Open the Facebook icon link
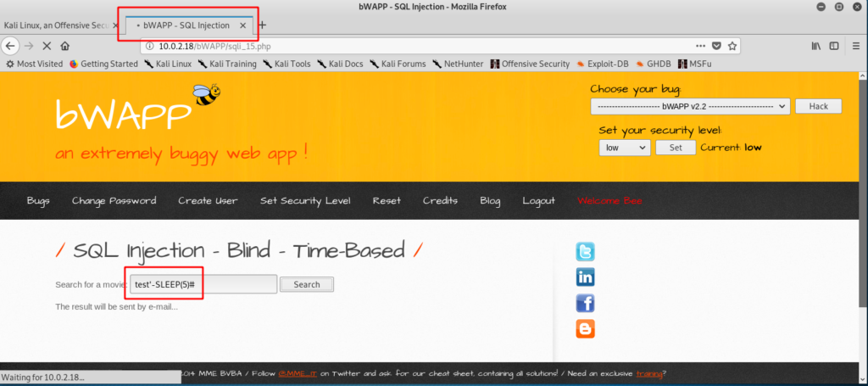Screen dimensions: 868x386 click(585, 303)
